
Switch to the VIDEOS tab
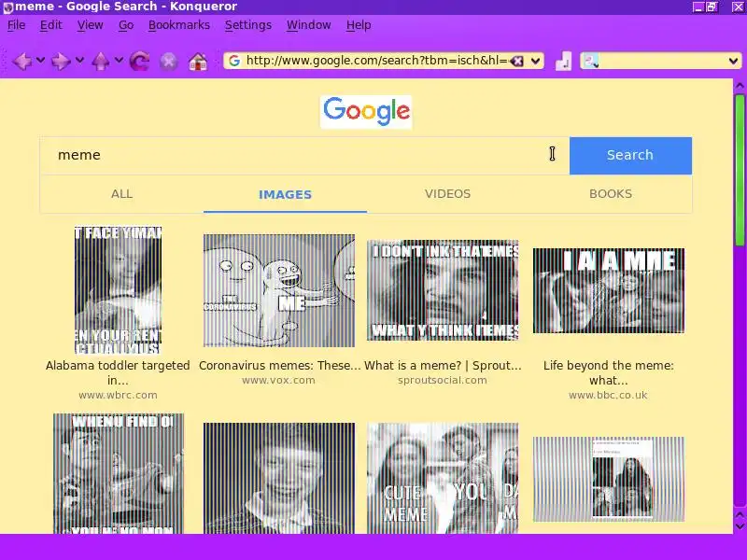448,194
